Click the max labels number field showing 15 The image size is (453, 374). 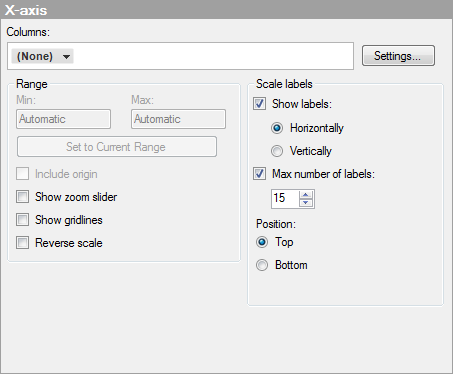pyautogui.click(x=285, y=199)
